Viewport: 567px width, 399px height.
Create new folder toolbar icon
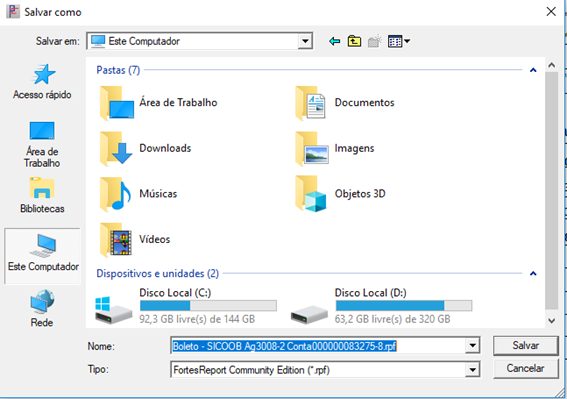tap(375, 41)
